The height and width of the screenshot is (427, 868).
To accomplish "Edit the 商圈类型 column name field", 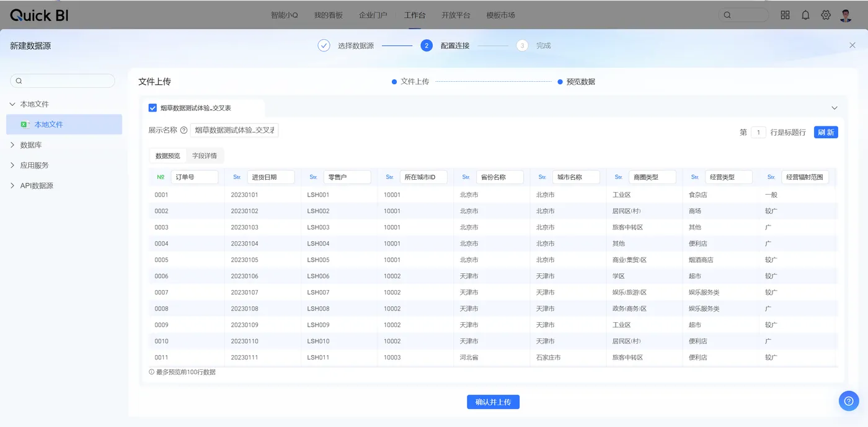I will tap(652, 177).
